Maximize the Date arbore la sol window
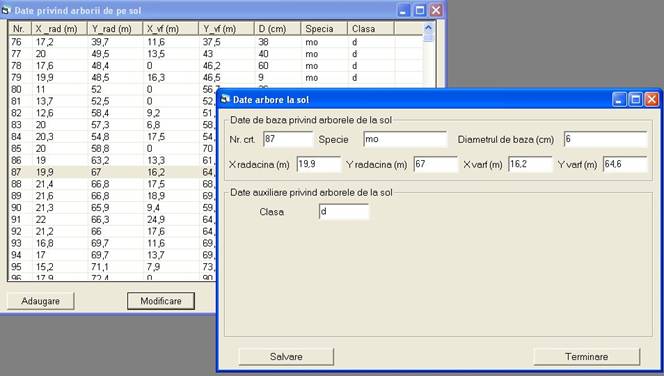The width and height of the screenshot is (664, 376). pos(636,100)
